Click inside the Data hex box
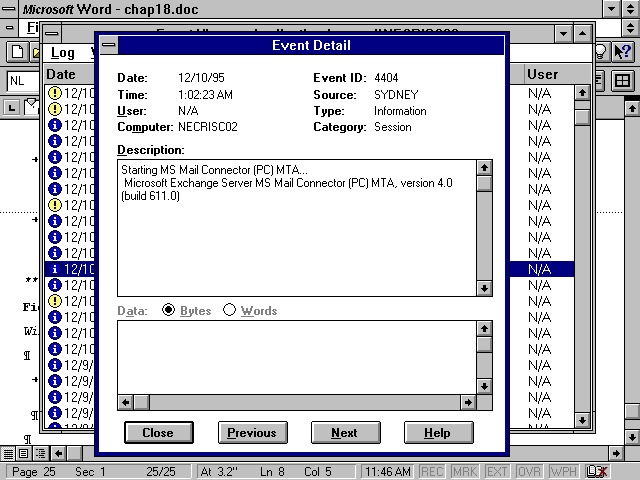This screenshot has width=640, height=480. click(297, 358)
